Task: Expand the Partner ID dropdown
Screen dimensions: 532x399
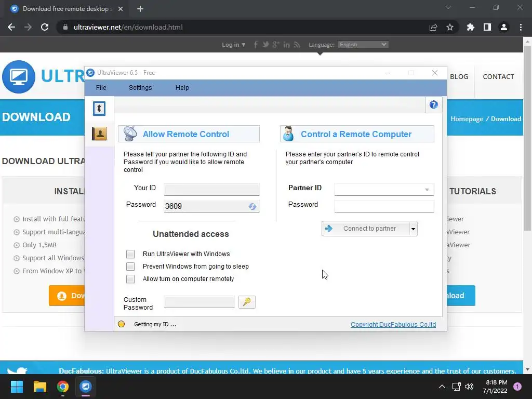Action: tap(427, 190)
